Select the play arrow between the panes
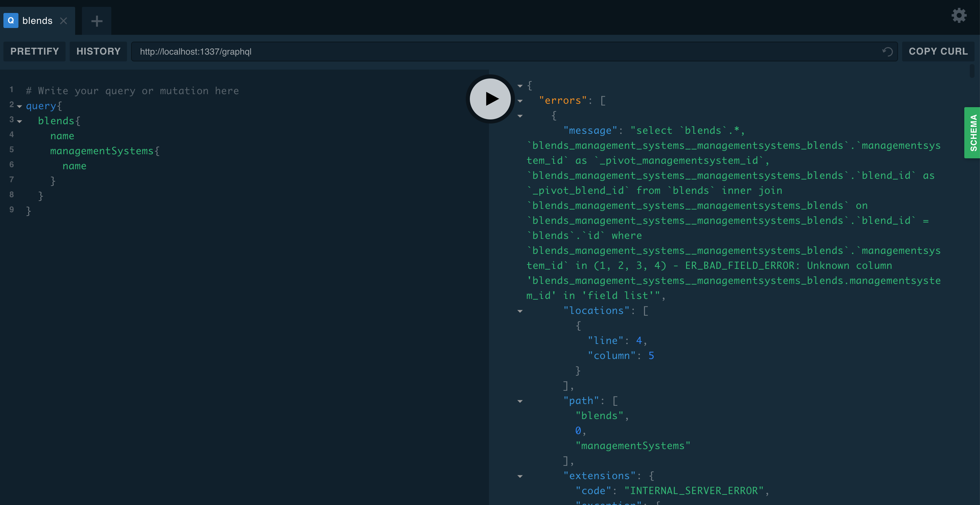The image size is (980, 505). tap(491, 99)
